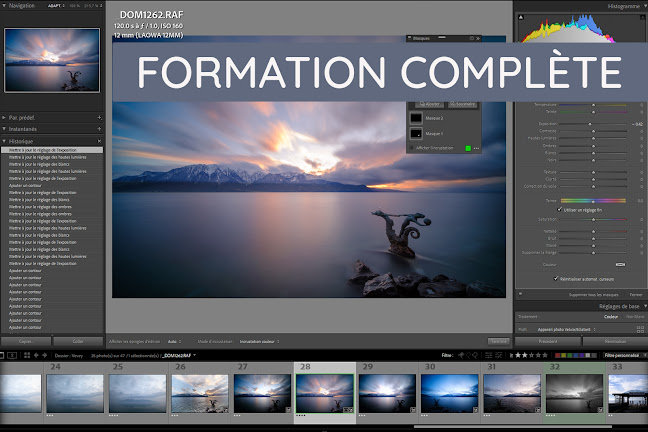This screenshot has width=648, height=432.
Task: Dock the Masques panel using its square icon
Action: (472, 38)
